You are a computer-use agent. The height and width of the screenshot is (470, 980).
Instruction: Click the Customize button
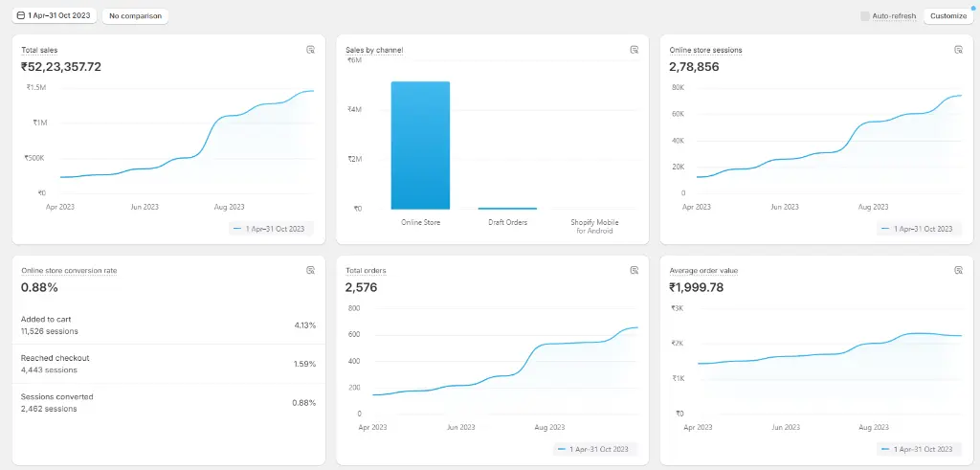point(948,16)
